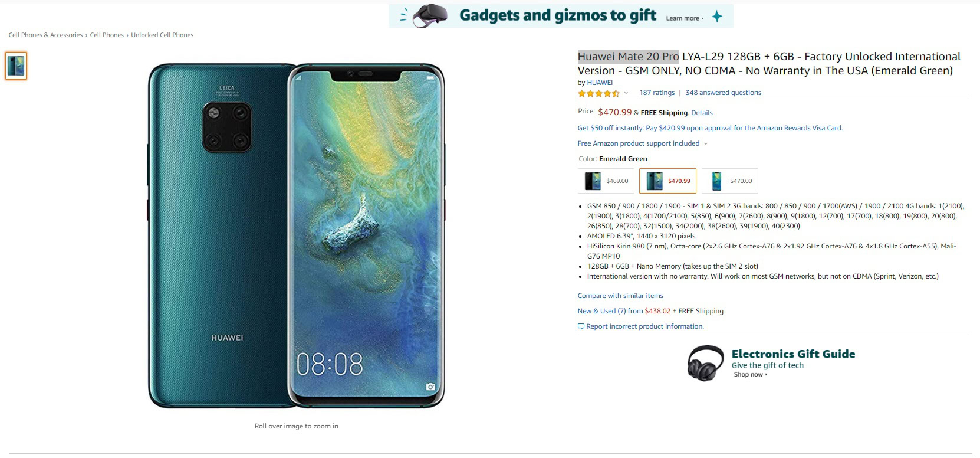View the 348 answered questions
Screen dimensions: 980x458
click(x=723, y=93)
